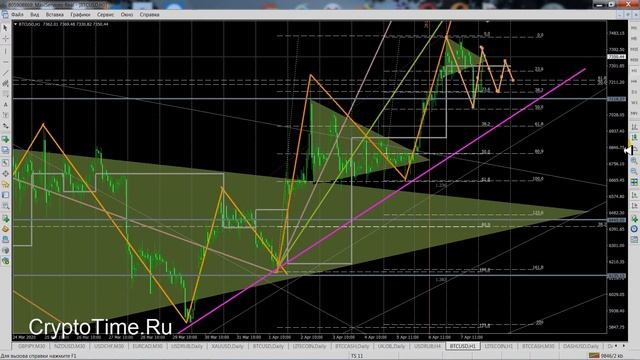
Task: Open the BTCCASH,Daily chart tab
Action: (352, 346)
